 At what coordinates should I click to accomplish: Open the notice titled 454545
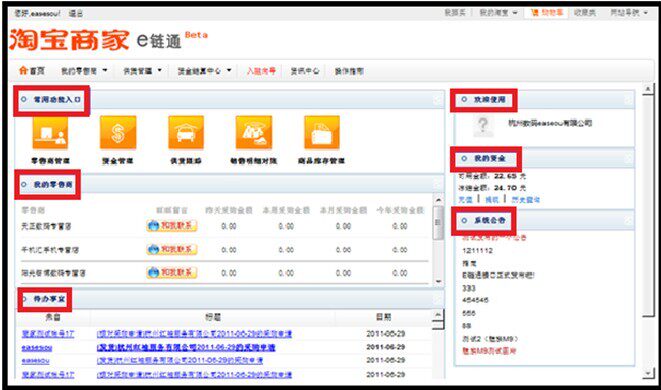coord(475,300)
